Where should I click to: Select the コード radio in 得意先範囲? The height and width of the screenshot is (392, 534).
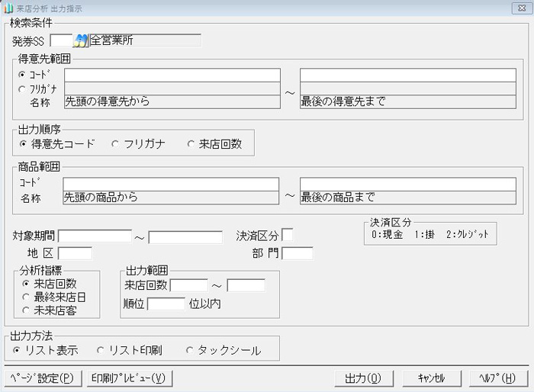tap(24, 75)
